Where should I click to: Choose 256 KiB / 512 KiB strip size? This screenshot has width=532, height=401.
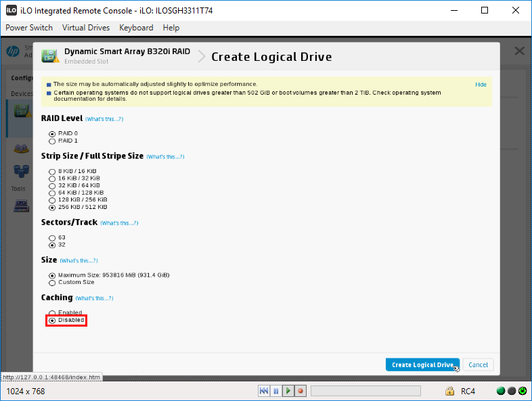52,208
